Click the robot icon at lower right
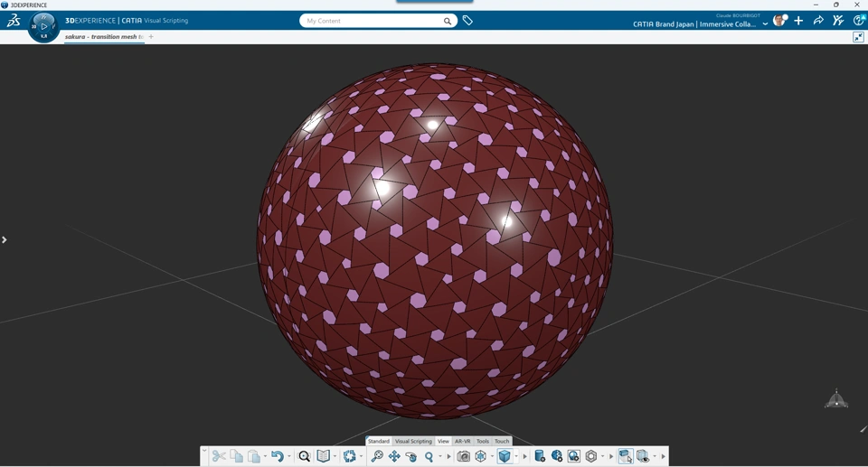The height and width of the screenshot is (467, 868). 835,398
